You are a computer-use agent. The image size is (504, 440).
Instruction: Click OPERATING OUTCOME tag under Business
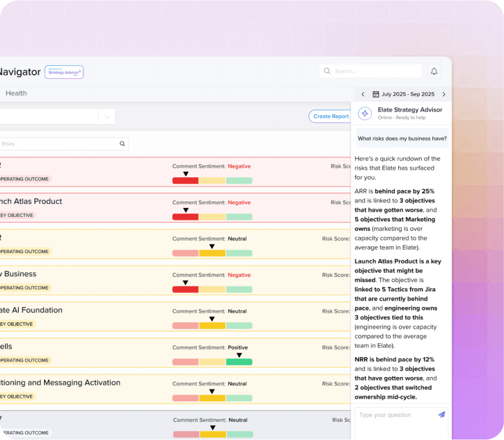coord(25,288)
